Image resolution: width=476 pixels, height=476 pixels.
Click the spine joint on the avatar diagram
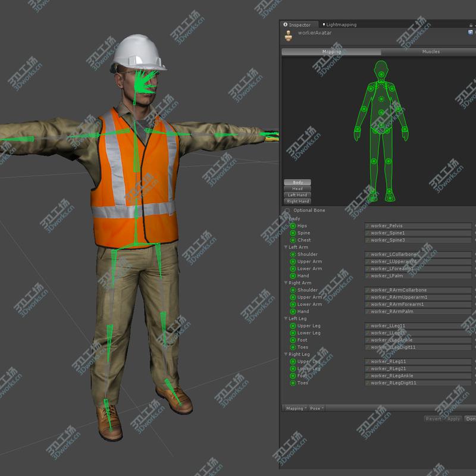[x=381, y=112]
